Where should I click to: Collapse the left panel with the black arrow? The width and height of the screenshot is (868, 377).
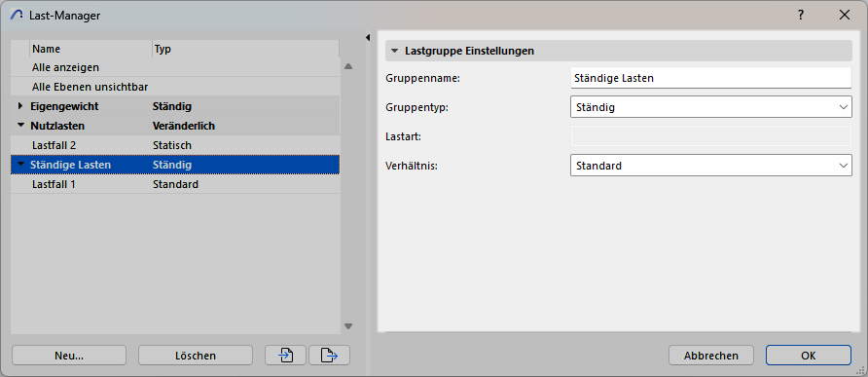tap(368, 37)
